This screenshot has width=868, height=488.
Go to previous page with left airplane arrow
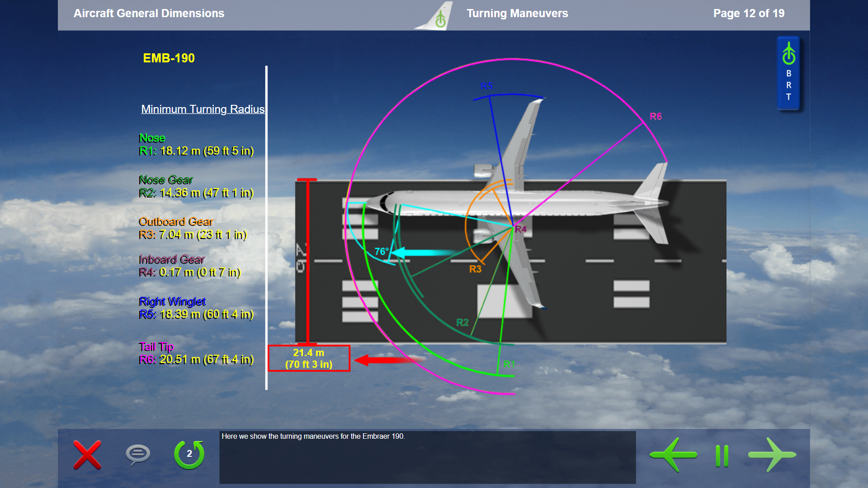(673, 455)
